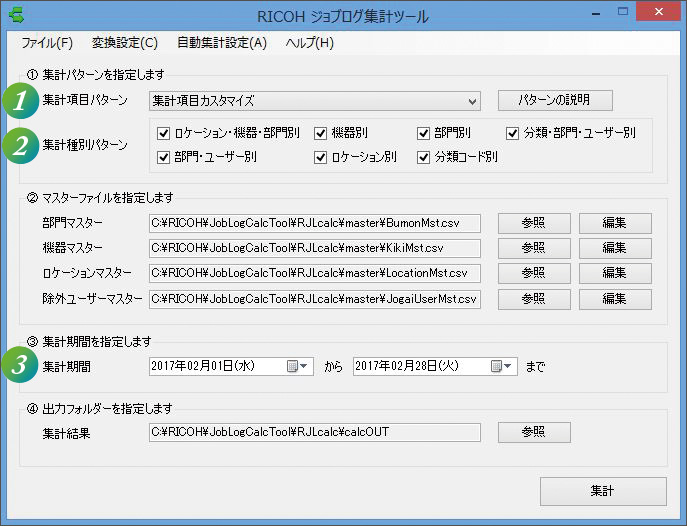Edit the 機器マスター file
This screenshot has width=687, height=526.
[x=614, y=248]
